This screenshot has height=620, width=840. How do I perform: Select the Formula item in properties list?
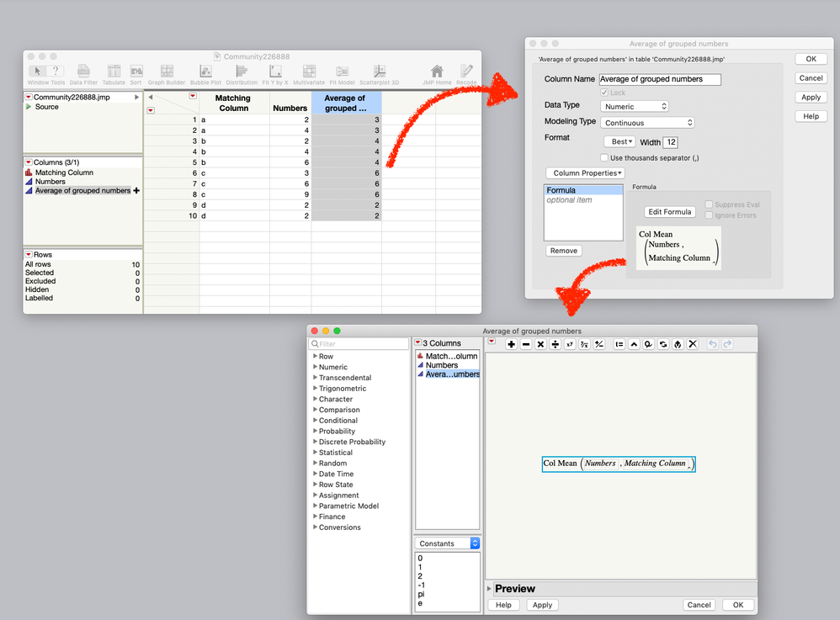[x=583, y=190]
